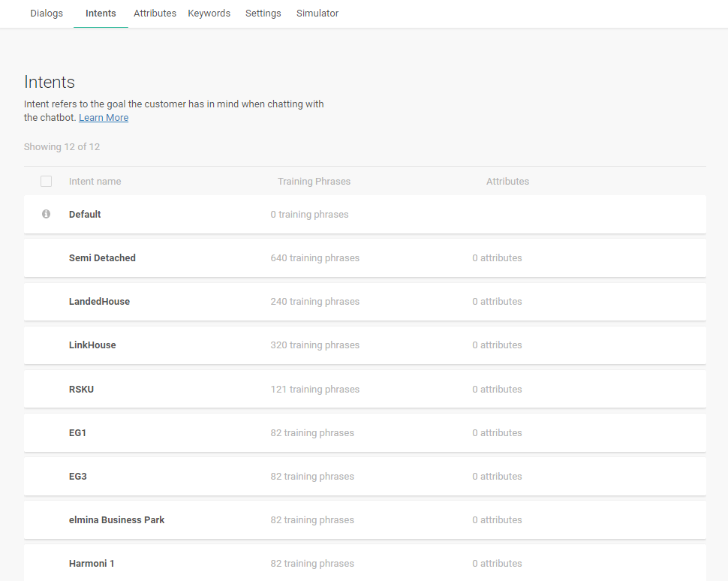The width and height of the screenshot is (728, 581).
Task: Go to the Attributes tab
Action: (155, 14)
